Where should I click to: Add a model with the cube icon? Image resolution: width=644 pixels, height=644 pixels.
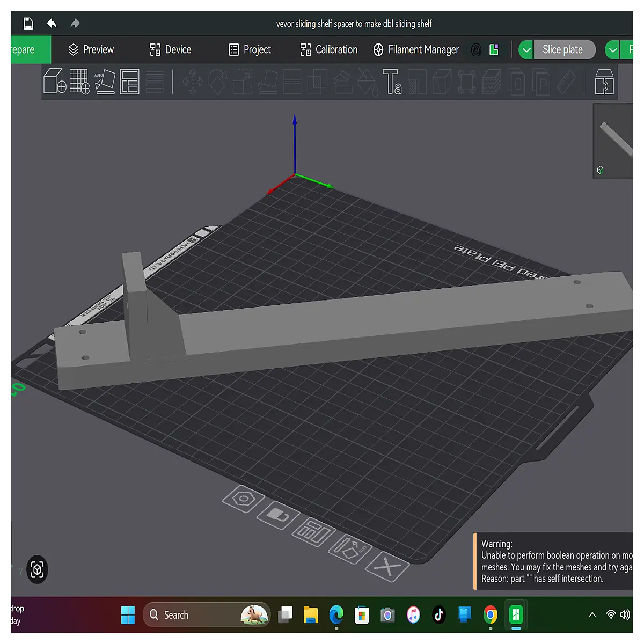(x=55, y=81)
